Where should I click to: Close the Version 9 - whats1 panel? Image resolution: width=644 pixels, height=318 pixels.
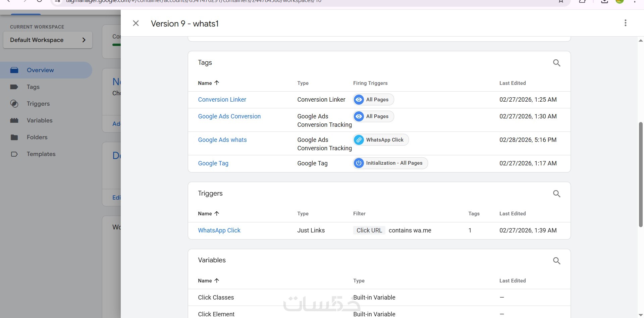click(x=136, y=23)
